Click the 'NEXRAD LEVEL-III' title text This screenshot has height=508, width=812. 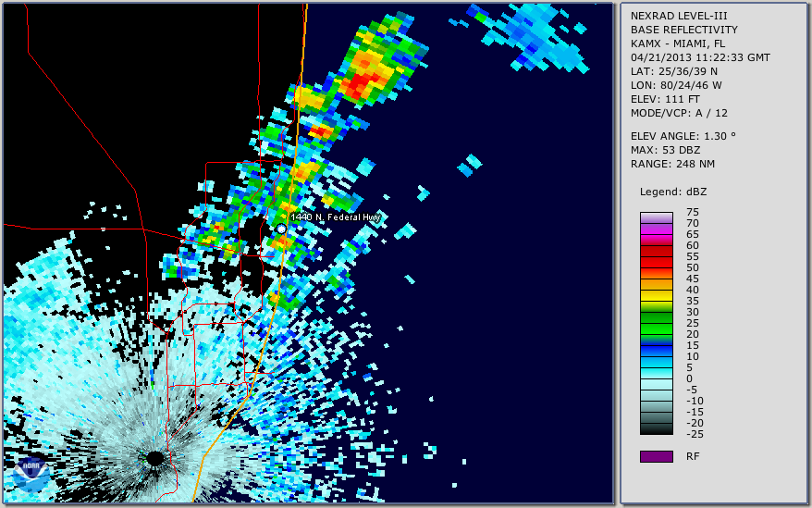coord(679,16)
